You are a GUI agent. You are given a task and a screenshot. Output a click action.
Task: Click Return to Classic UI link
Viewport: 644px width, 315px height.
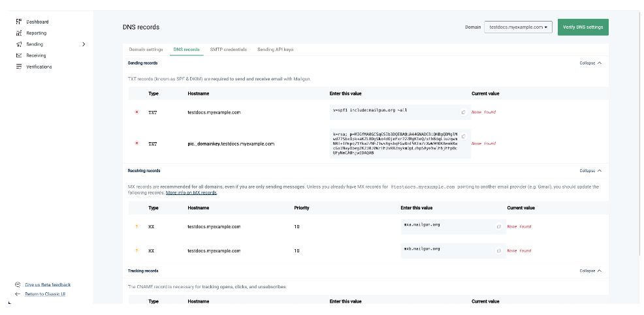(x=45, y=294)
